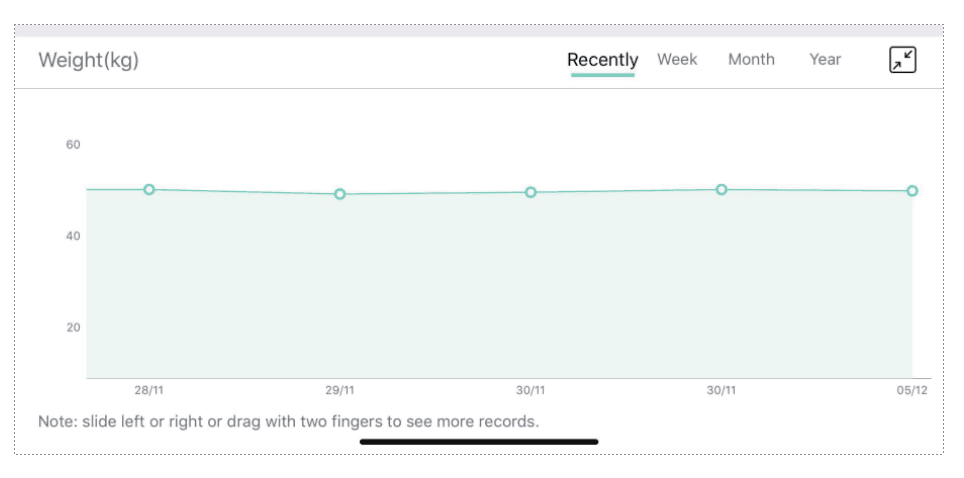The width and height of the screenshot is (964, 478).
Task: Tap the 29/11 axis label
Action: (340, 390)
